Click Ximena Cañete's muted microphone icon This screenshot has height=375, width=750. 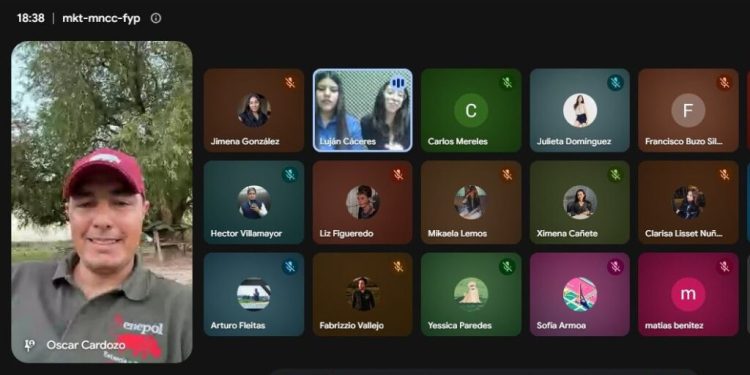(616, 175)
